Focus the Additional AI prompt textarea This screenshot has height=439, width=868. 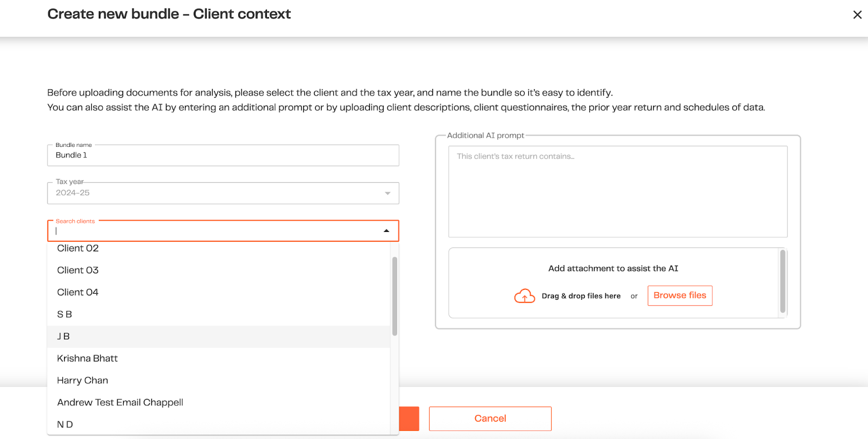tap(617, 191)
